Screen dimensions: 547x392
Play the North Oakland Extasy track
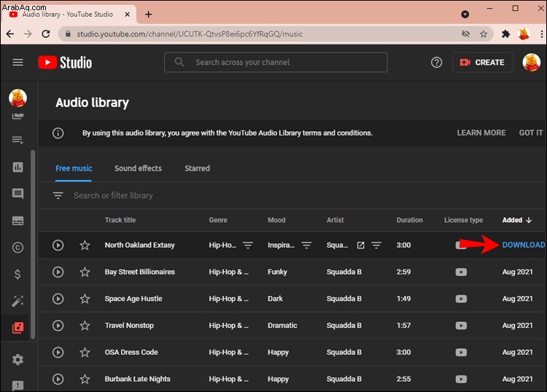point(58,245)
